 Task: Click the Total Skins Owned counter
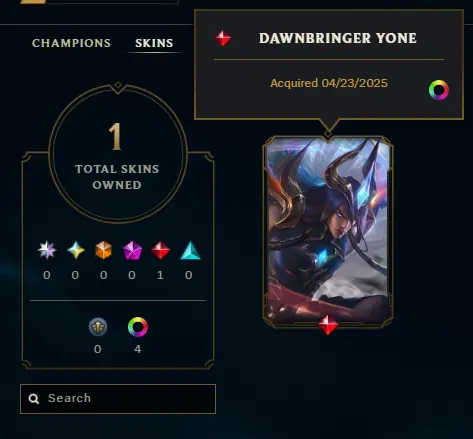click(x=117, y=154)
